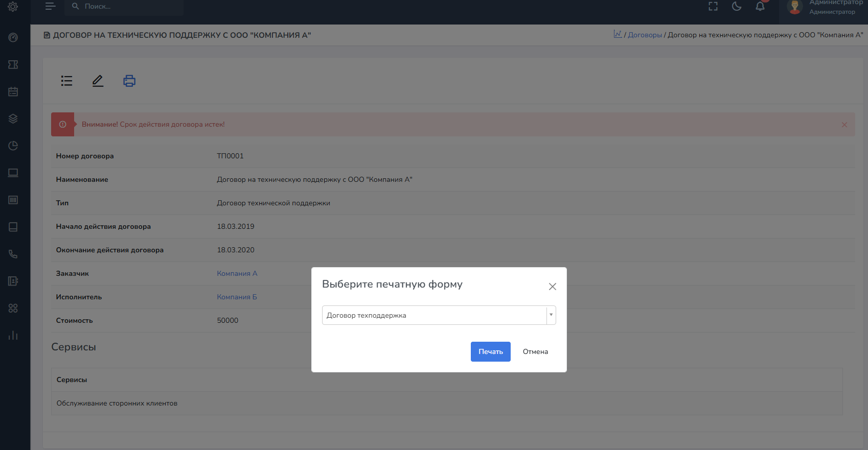Screen dimensions: 868x450
Task: Click Отмена in the print dialog
Action: pyautogui.click(x=535, y=351)
